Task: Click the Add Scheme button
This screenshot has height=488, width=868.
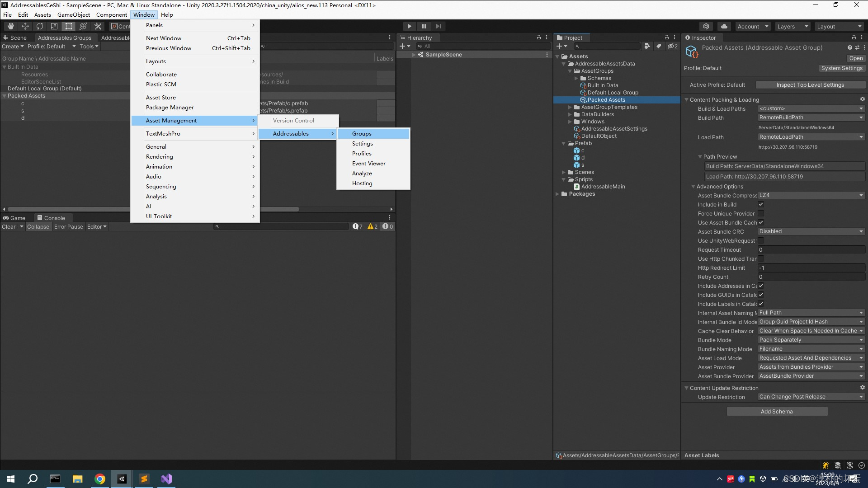Action: click(x=777, y=411)
